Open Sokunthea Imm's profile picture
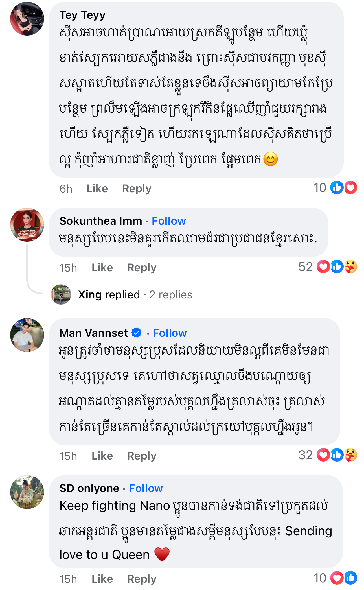 coord(27,225)
